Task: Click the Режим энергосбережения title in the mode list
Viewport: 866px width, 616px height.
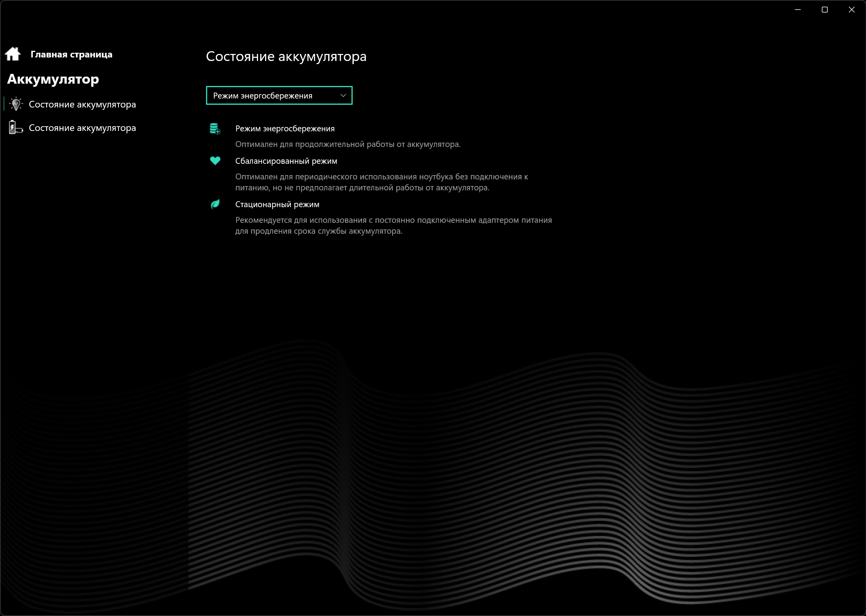Action: [x=285, y=129]
